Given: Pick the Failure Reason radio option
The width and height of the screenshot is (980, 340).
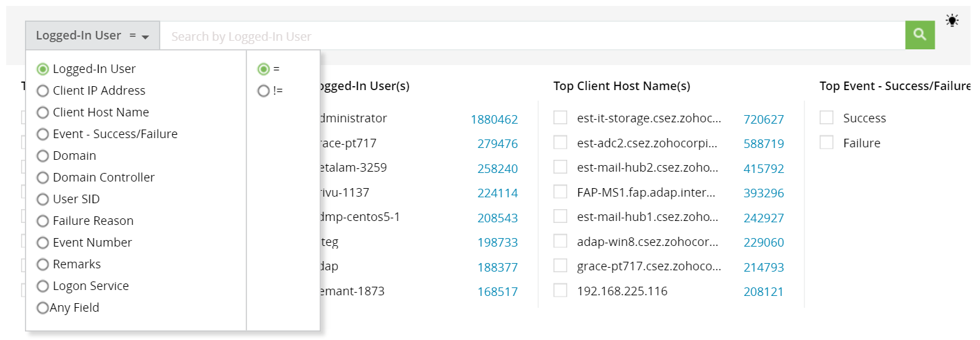Looking at the screenshot, I should 43,221.
